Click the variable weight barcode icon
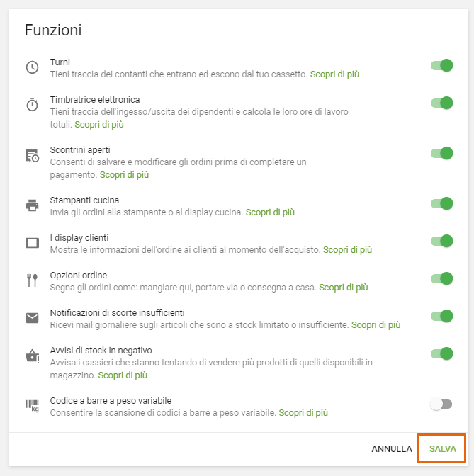This screenshot has width=474, height=476. tap(32, 406)
